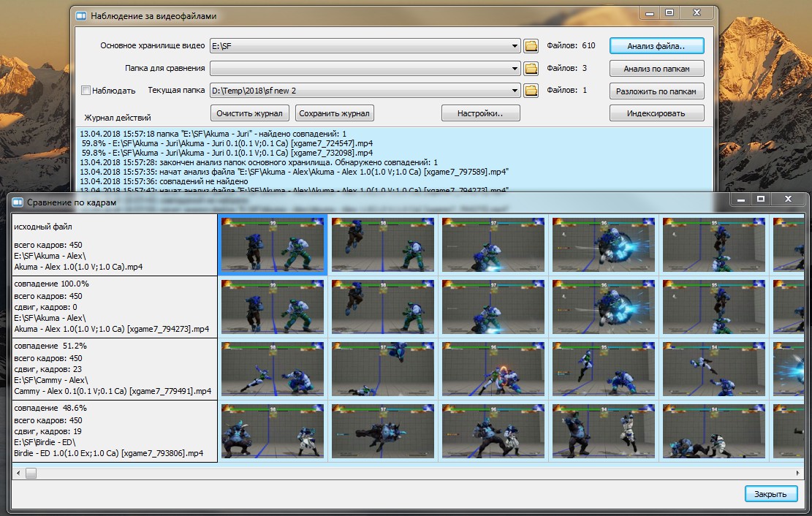Screen dimensions: 812x516
Task: Open folder browser for comparison folder
Action: (531, 68)
